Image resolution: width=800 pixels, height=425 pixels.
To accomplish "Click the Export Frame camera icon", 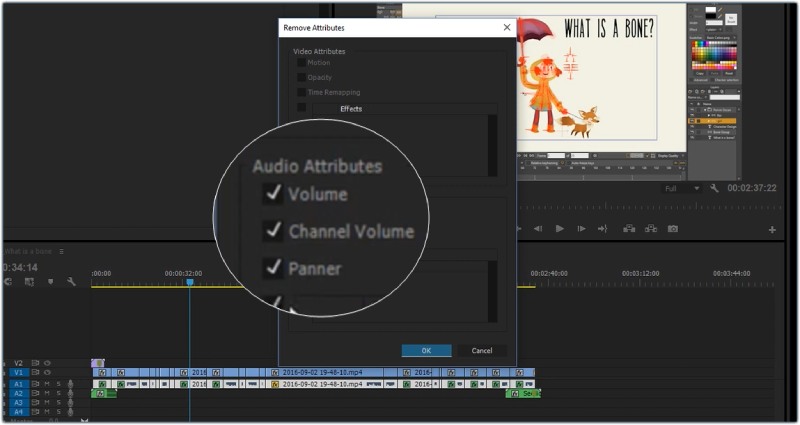I will (x=673, y=229).
